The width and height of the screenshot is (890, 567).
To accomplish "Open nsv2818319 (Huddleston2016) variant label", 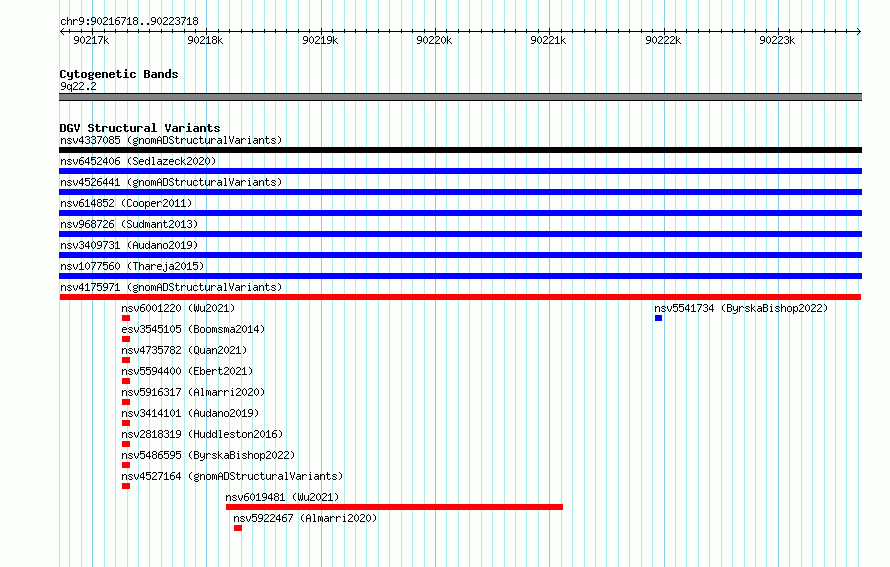I will [202, 434].
